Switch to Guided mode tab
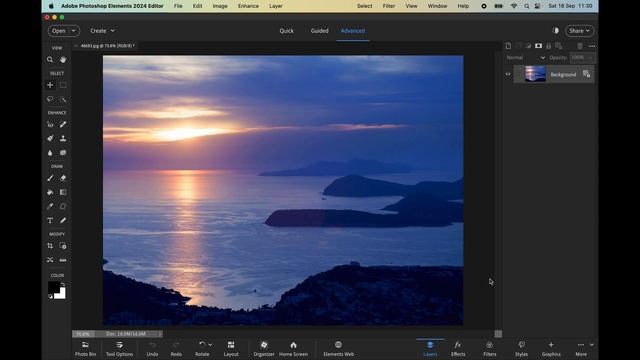The width and height of the screenshot is (640, 360). (319, 31)
